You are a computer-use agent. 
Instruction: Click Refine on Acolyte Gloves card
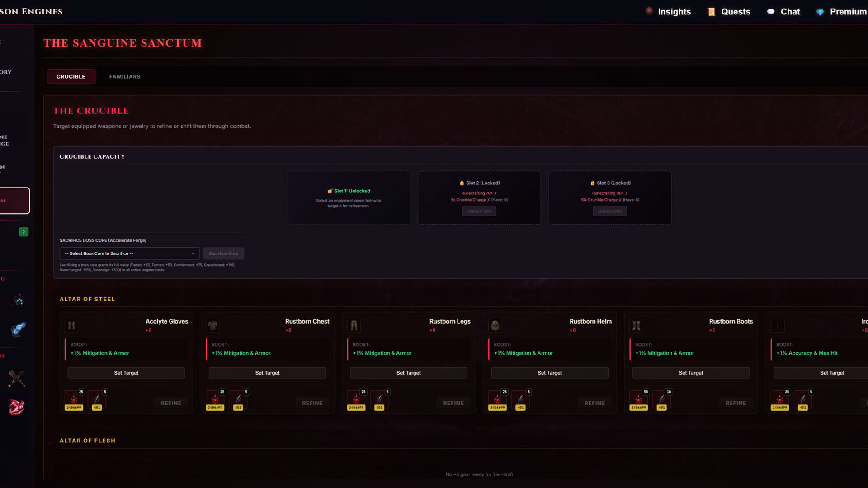click(171, 403)
